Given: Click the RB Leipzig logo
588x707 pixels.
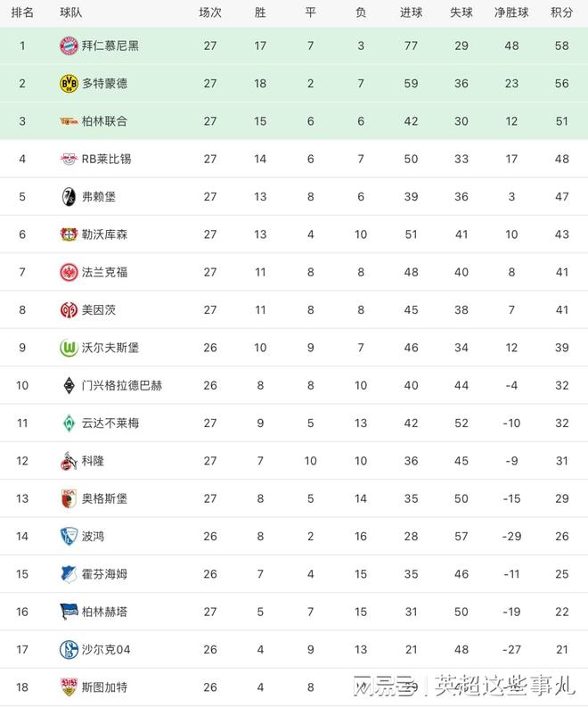Looking at the screenshot, I should click(68, 159).
